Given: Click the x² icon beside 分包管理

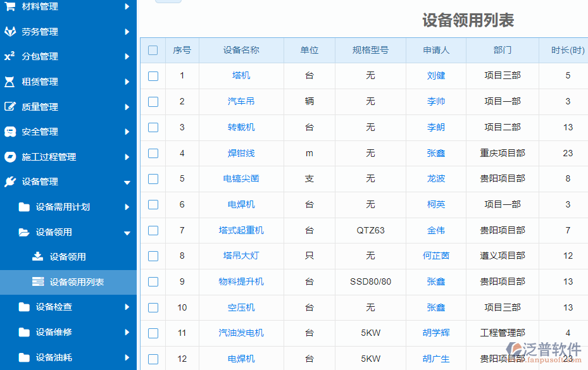Looking at the screenshot, I should pos(9,56).
